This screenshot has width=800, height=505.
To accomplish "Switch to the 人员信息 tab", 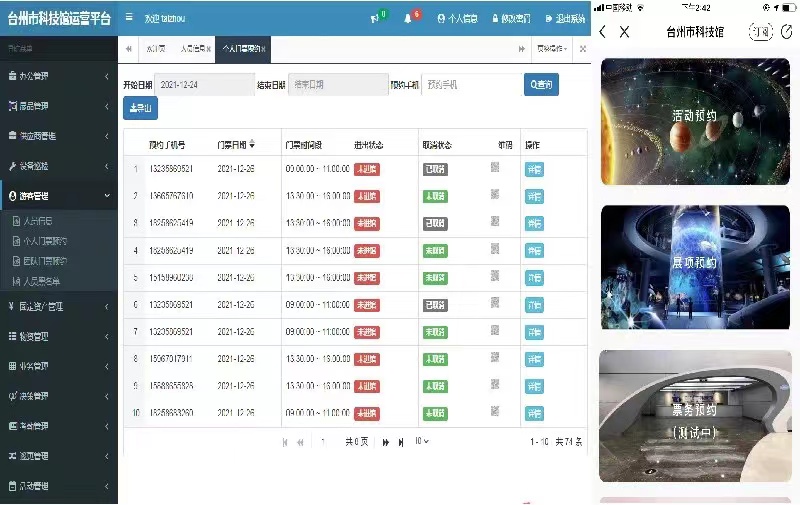I will point(192,48).
